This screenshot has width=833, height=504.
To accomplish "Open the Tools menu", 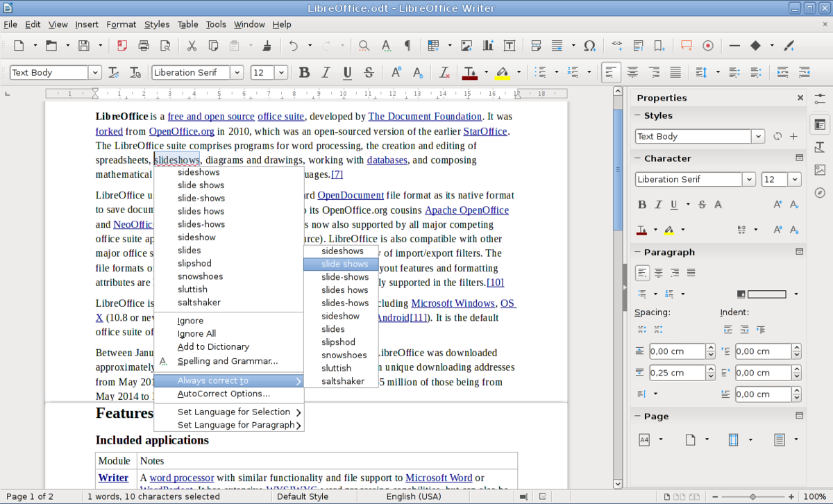I will [216, 24].
